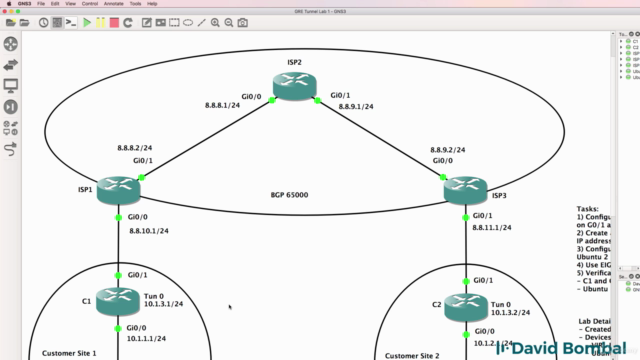
Task: Select the Draw rectangle tool
Action: point(174,23)
